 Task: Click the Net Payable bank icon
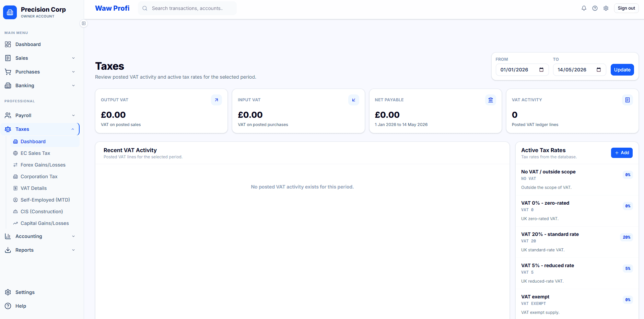point(491,100)
